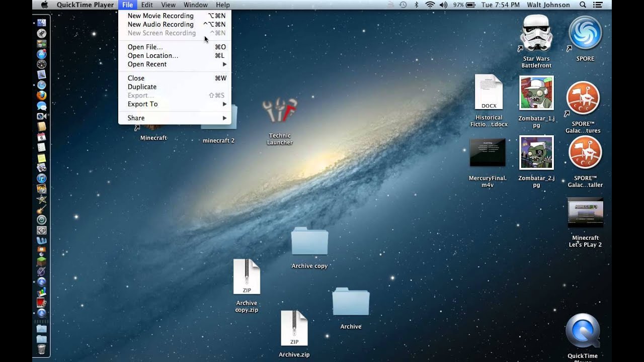
Task: Open the Edit menu
Action: click(x=147, y=5)
